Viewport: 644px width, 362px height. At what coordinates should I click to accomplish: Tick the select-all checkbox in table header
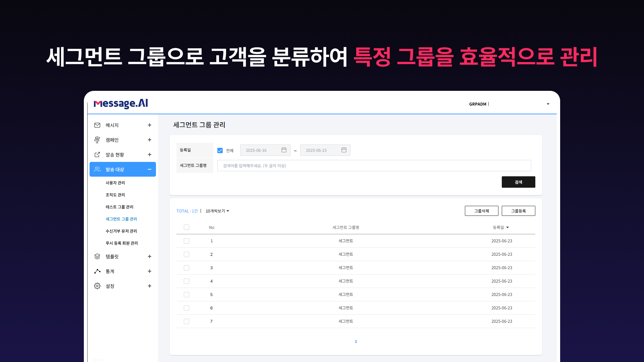point(186,227)
